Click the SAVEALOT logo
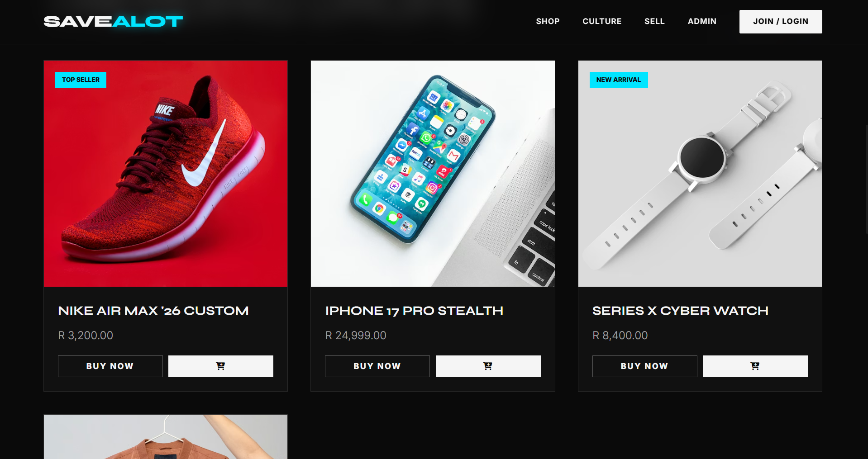Viewport: 868px width, 459px height. pos(113,21)
